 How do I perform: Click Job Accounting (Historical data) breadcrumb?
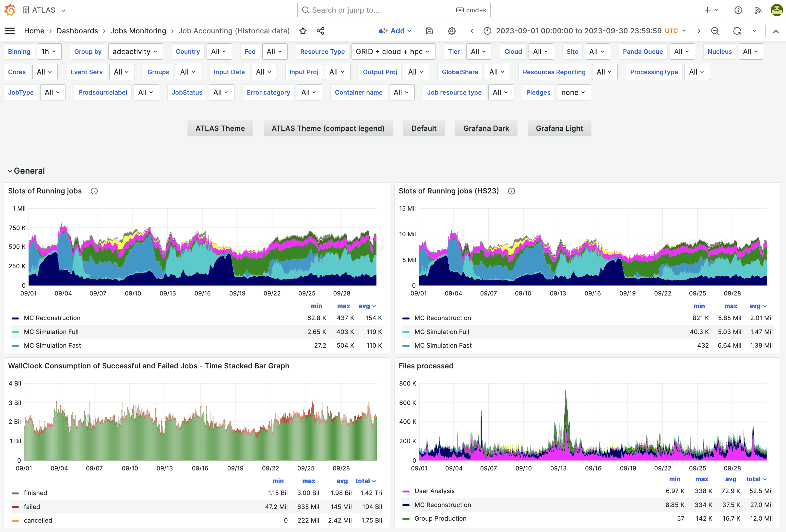234,31
